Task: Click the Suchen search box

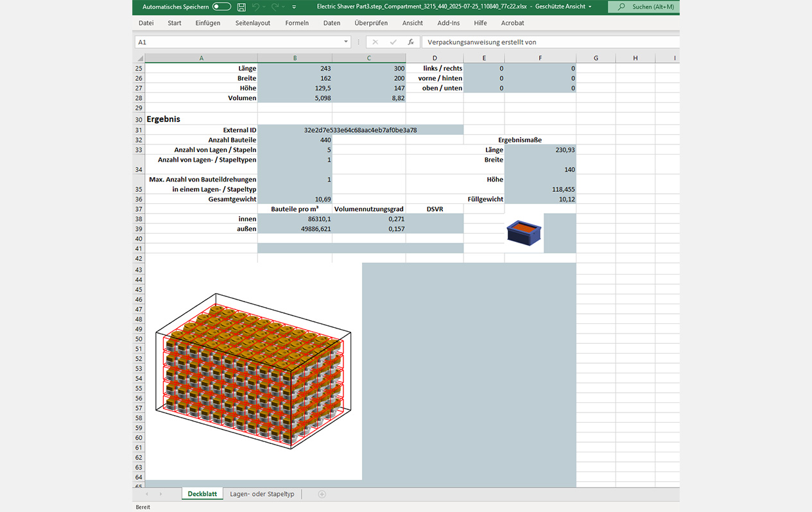Action: pos(644,7)
